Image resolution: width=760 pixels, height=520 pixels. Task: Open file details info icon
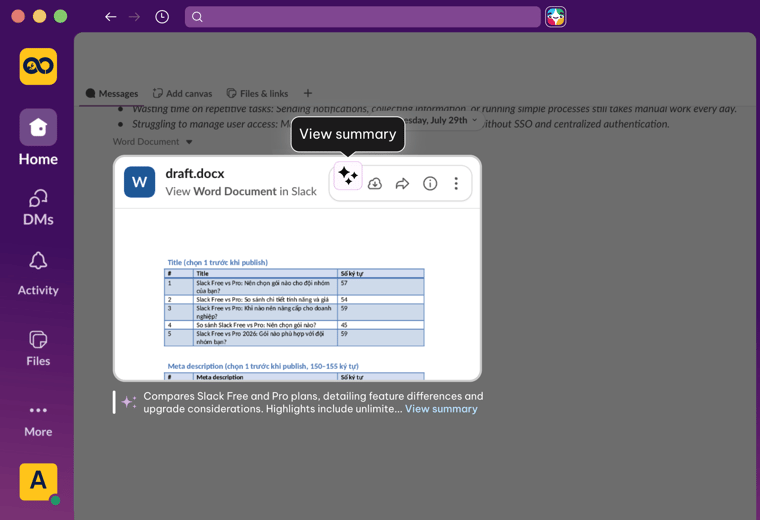(x=430, y=184)
